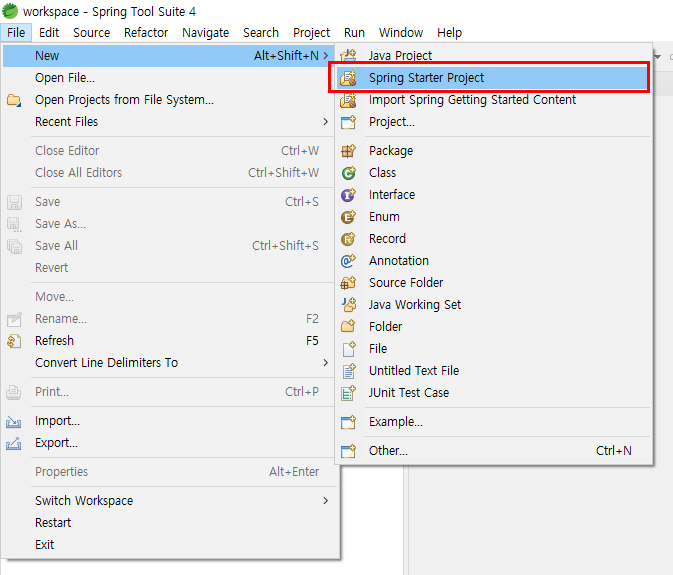The height and width of the screenshot is (575, 673).
Task: Click the Export... icon in File menu
Action: click(x=14, y=443)
